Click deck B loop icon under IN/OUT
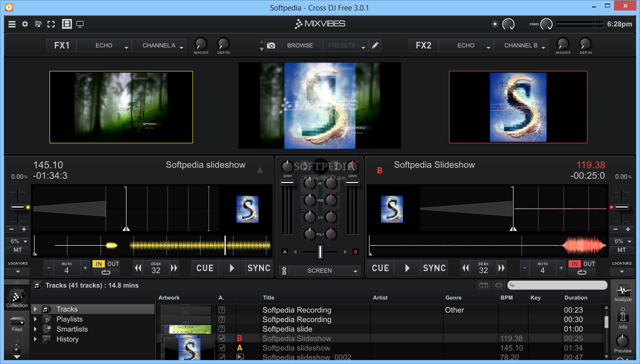640x364 pixels. click(x=582, y=273)
